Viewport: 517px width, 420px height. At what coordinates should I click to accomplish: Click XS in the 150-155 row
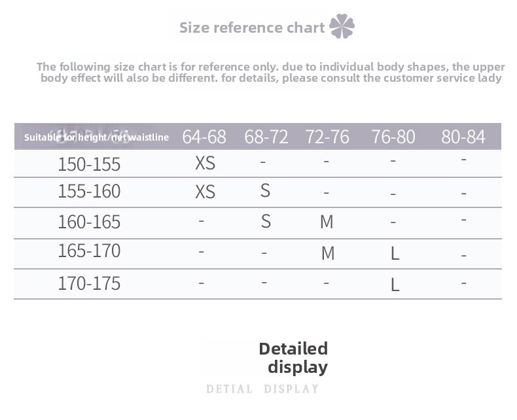(x=205, y=163)
